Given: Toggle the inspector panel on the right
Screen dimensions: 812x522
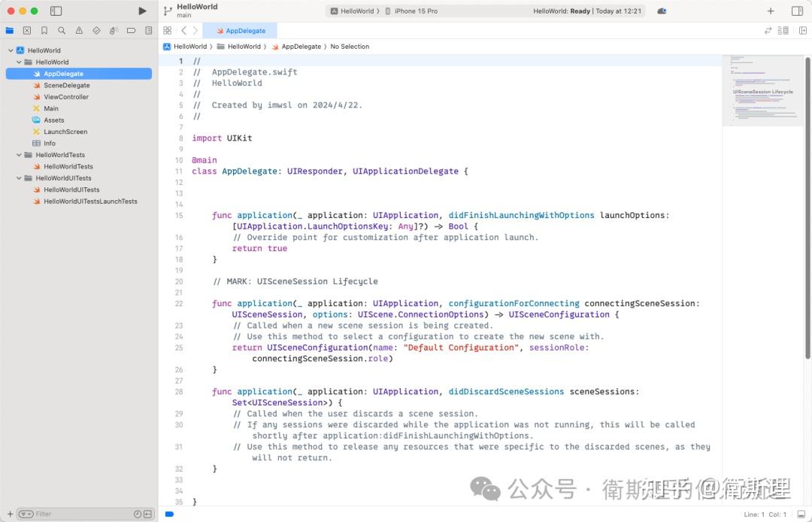Looking at the screenshot, I should (x=798, y=11).
